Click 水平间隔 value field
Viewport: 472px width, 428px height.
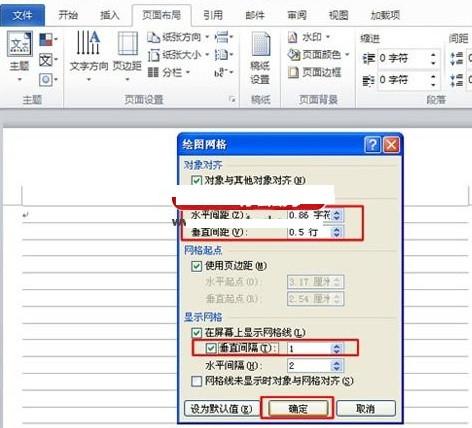pyautogui.click(x=309, y=366)
